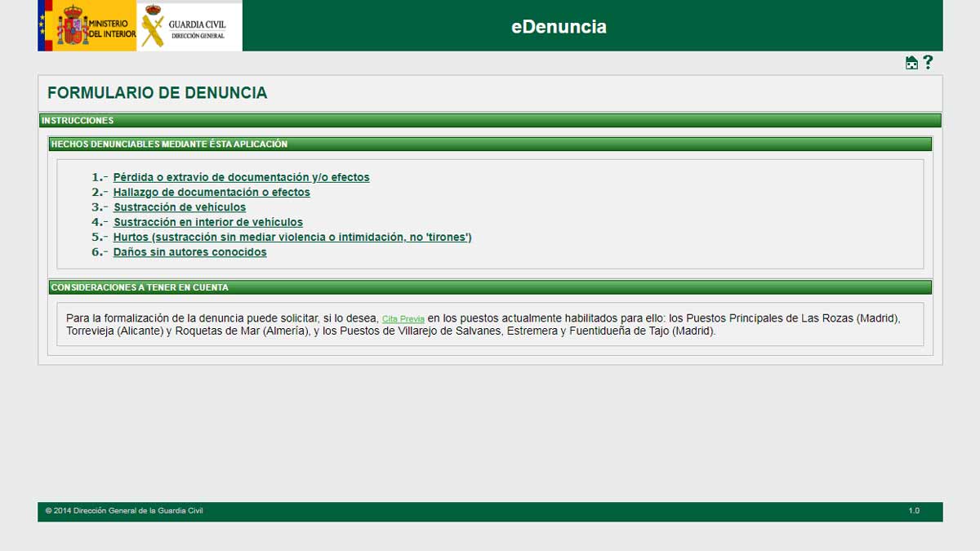The height and width of the screenshot is (551, 980).
Task: Expand the CONSIDERACIONES A TENER EN CUENTA bar
Action: click(490, 287)
